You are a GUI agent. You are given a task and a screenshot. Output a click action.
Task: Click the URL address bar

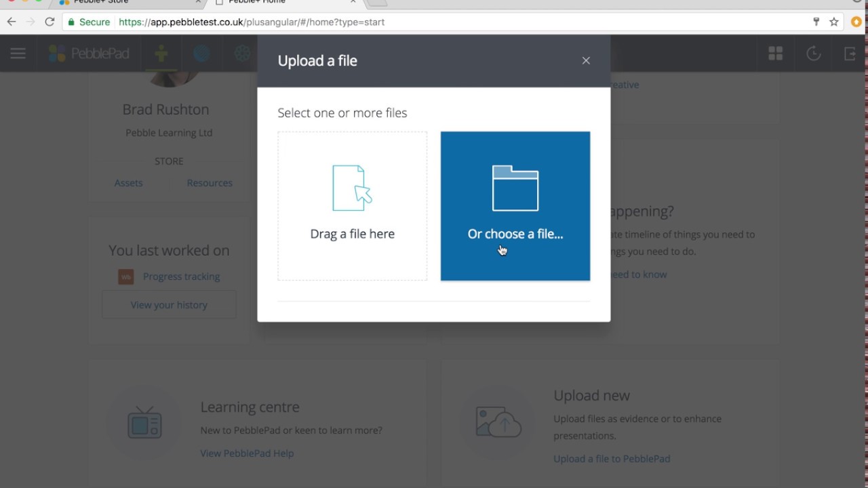tap(434, 22)
